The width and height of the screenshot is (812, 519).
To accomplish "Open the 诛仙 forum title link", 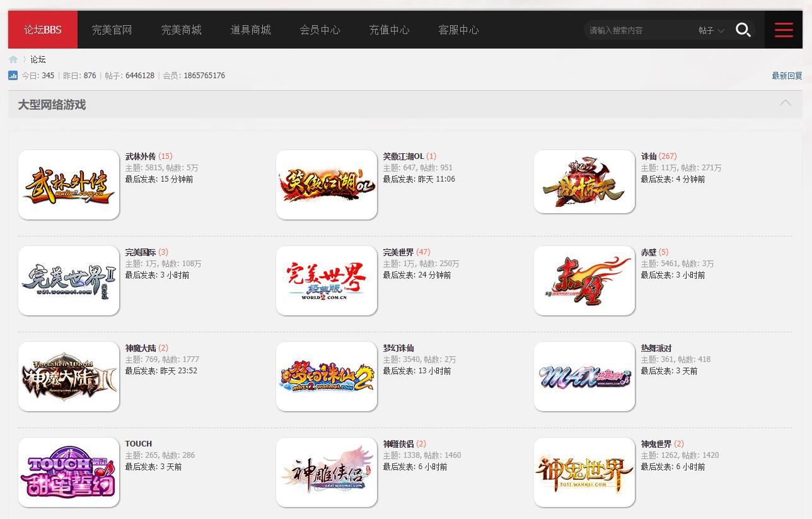I will pyautogui.click(x=649, y=156).
